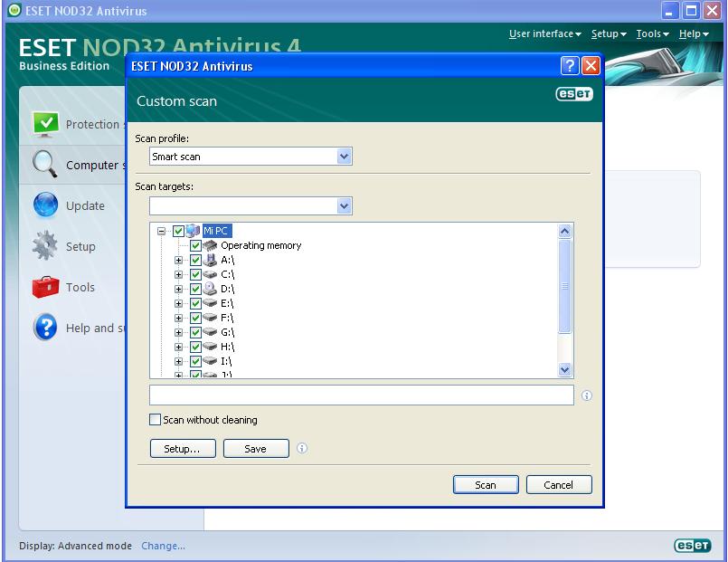The height and width of the screenshot is (562, 728).
Task: Start scan with the Scan button
Action: [x=486, y=484]
